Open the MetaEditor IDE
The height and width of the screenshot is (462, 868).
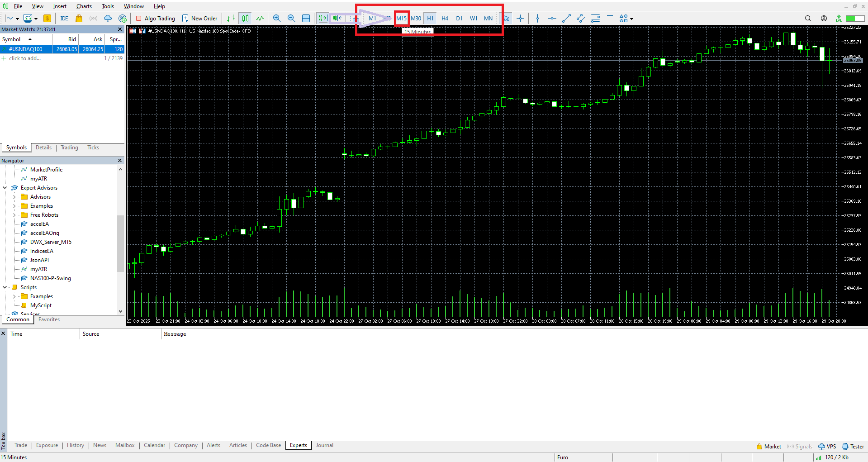coord(64,19)
